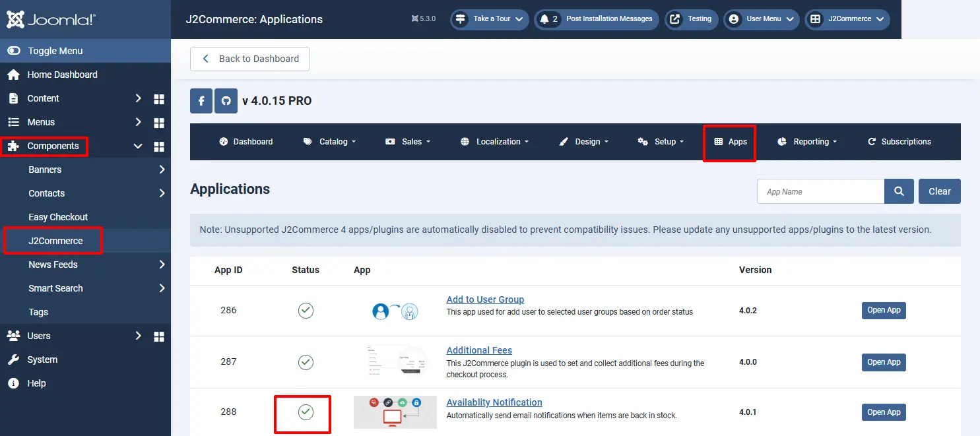Click Back to Dashboard button
The height and width of the screenshot is (436, 980).
249,59
